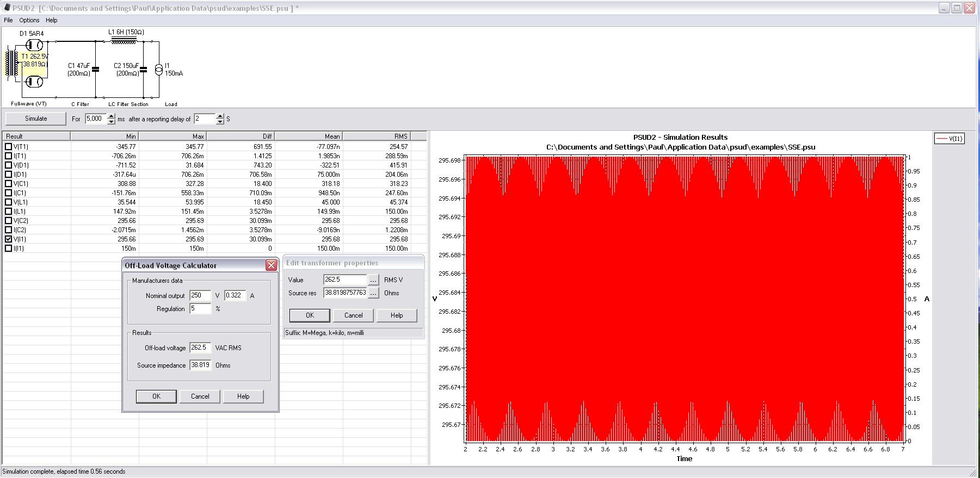The height and width of the screenshot is (478, 980).
Task: Click the nominal current field 0.322
Action: pyautogui.click(x=235, y=295)
